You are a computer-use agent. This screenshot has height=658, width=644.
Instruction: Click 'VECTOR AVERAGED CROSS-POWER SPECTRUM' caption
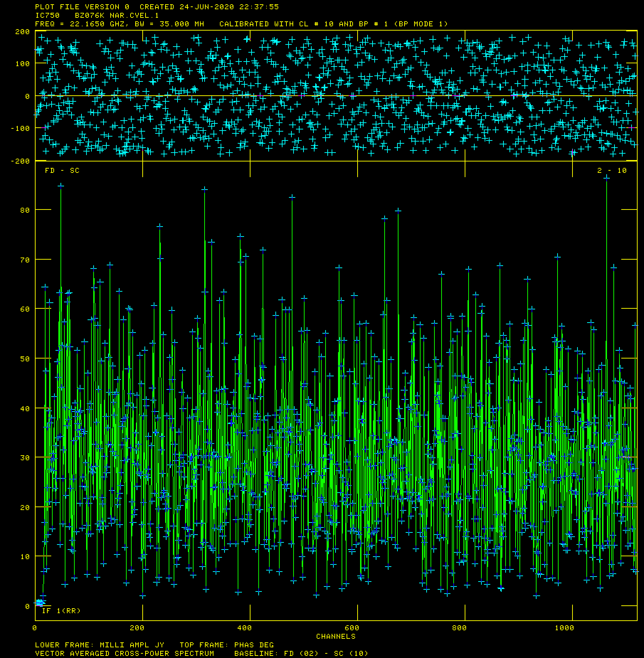125,653
